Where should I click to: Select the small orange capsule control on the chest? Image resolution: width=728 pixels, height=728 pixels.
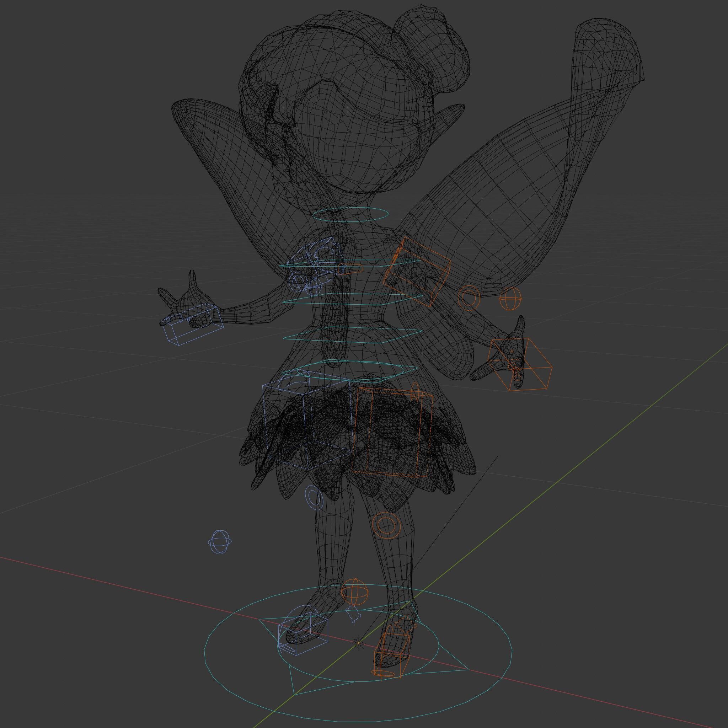pyautogui.click(x=351, y=269)
